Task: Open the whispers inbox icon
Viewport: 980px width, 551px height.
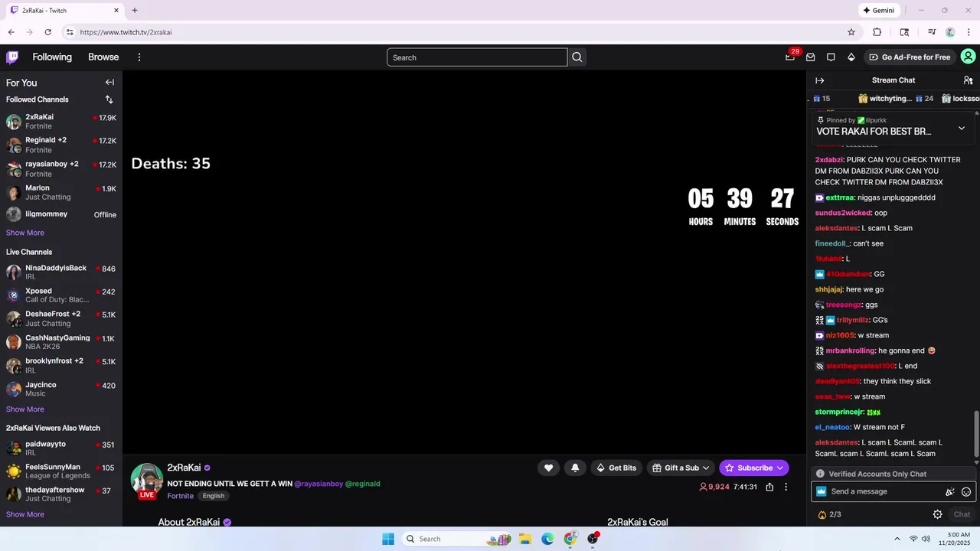Action: coord(810,57)
